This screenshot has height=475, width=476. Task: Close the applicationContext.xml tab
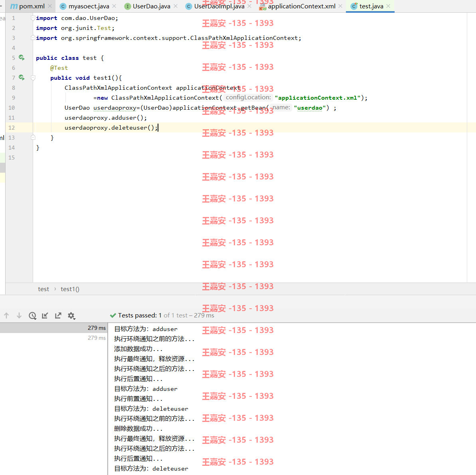click(340, 6)
